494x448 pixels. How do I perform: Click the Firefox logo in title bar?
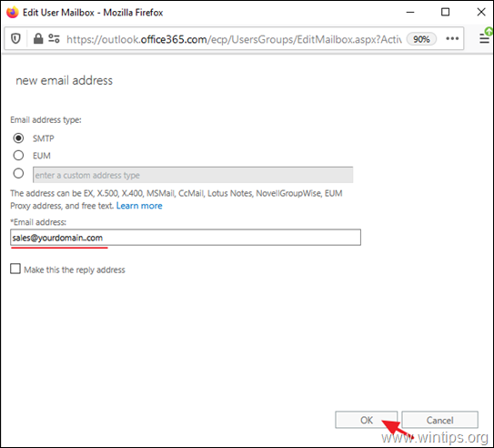tap(13, 13)
